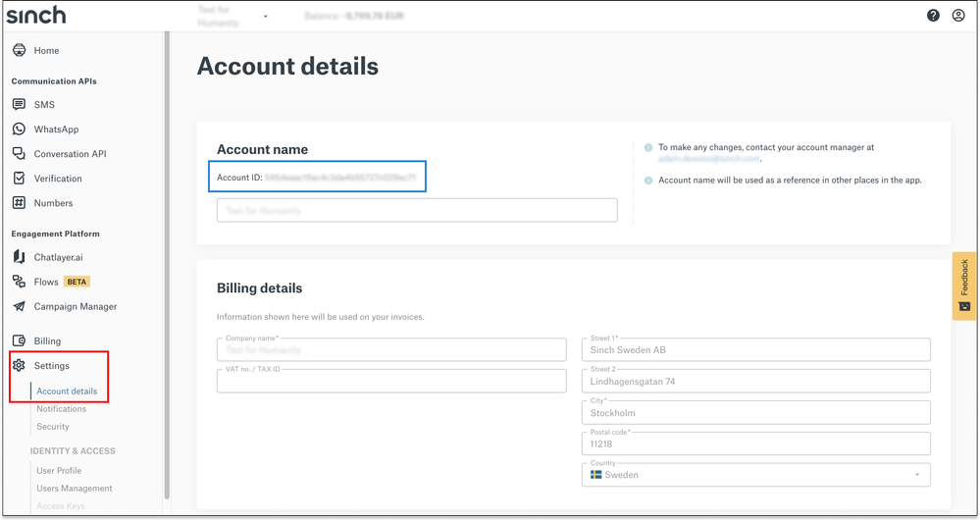980x521 pixels.
Task: Click the Account name input field
Action: click(x=417, y=210)
